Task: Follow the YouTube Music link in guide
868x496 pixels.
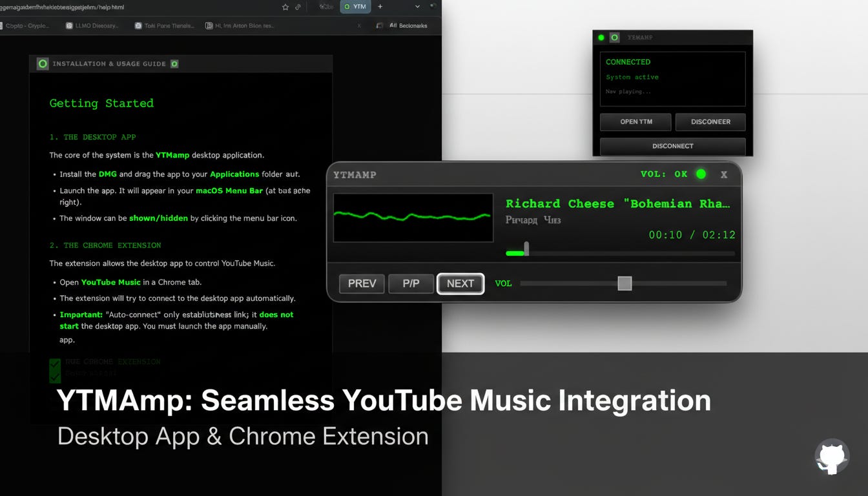Action: coord(110,282)
